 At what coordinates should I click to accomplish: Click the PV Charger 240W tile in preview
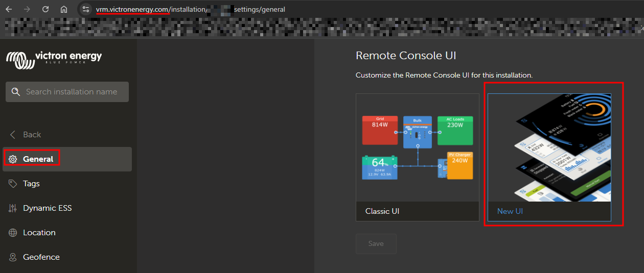[x=460, y=165]
